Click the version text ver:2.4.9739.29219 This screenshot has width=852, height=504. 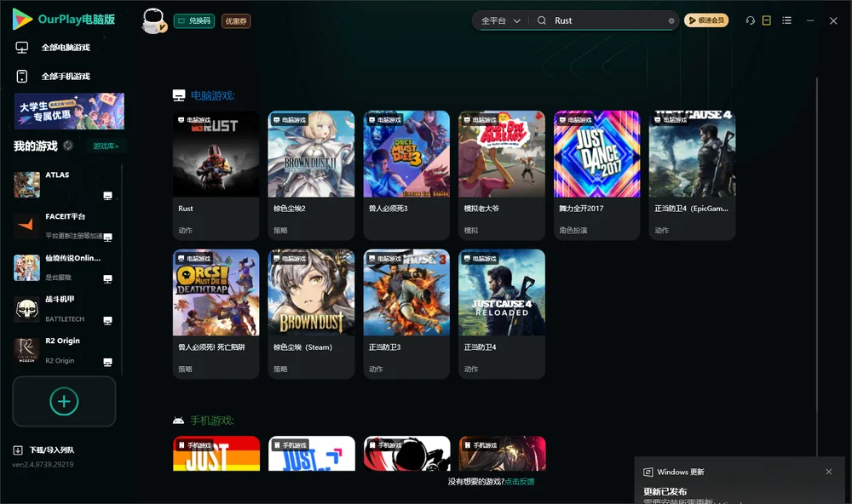[x=43, y=464]
